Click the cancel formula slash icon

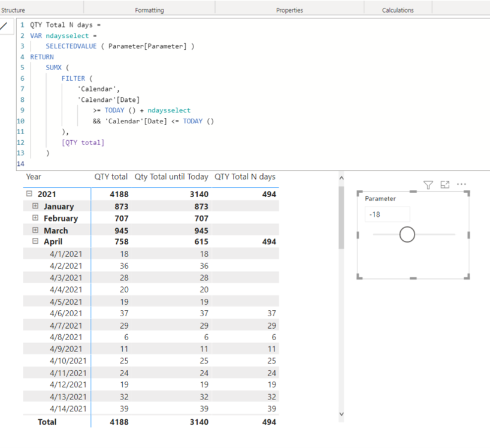(x=4, y=26)
